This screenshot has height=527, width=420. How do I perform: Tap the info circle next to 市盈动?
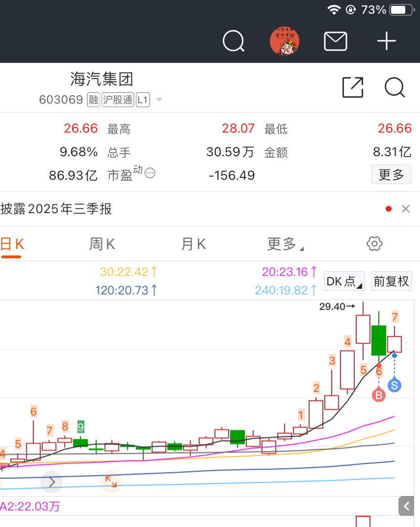pos(150,173)
